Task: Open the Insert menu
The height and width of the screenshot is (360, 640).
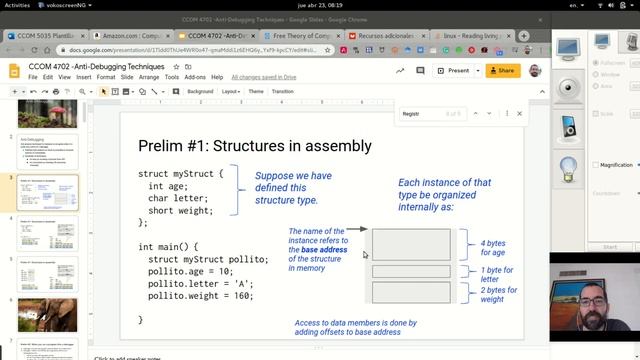Action: [83, 77]
